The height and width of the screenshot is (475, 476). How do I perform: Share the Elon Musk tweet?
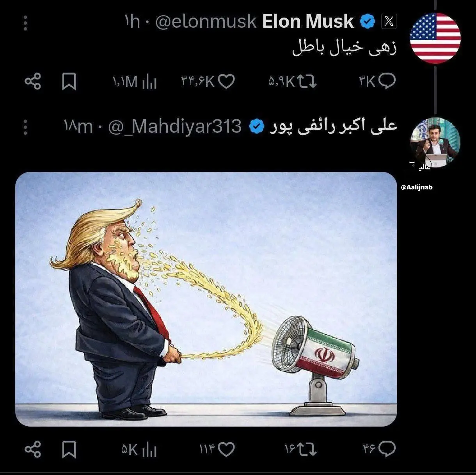[x=33, y=82]
